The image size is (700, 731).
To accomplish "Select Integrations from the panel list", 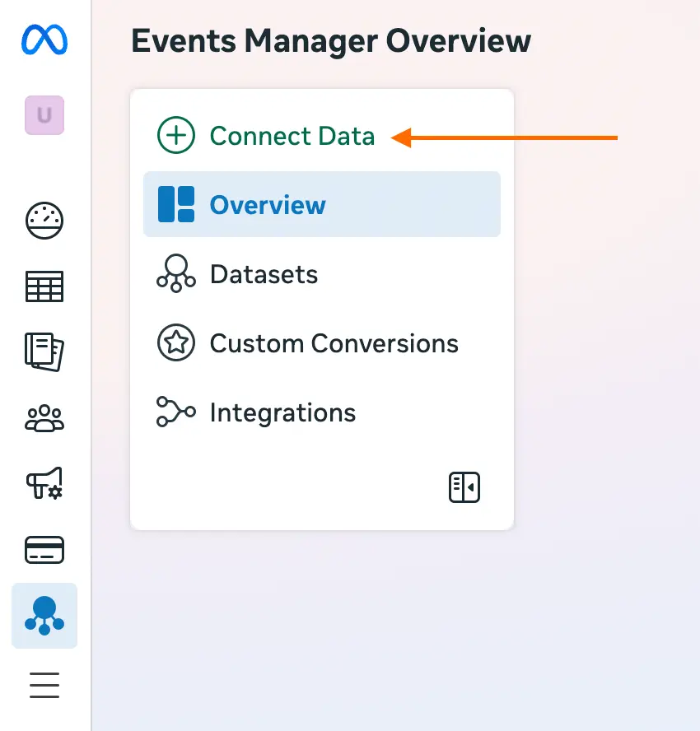I will click(x=282, y=412).
